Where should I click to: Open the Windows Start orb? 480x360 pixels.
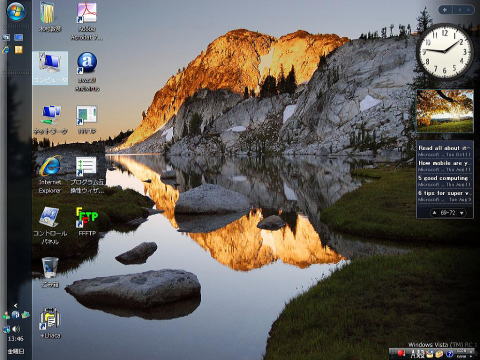[16, 12]
